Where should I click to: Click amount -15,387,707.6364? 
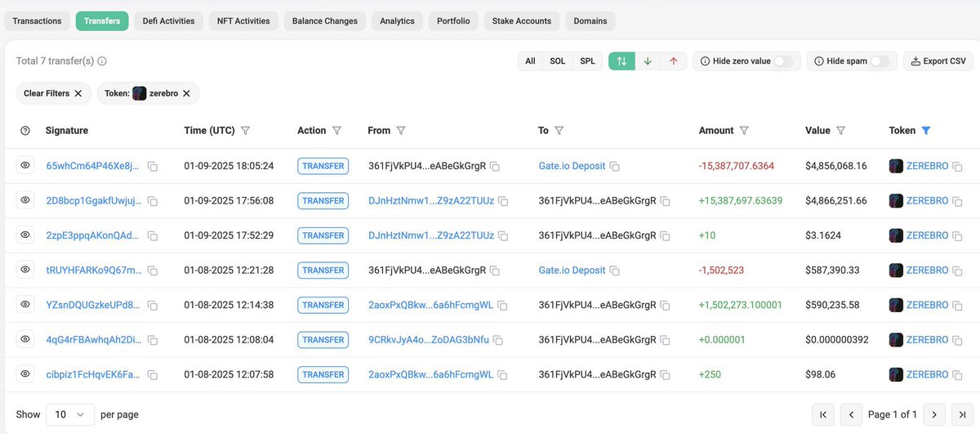[x=737, y=166]
